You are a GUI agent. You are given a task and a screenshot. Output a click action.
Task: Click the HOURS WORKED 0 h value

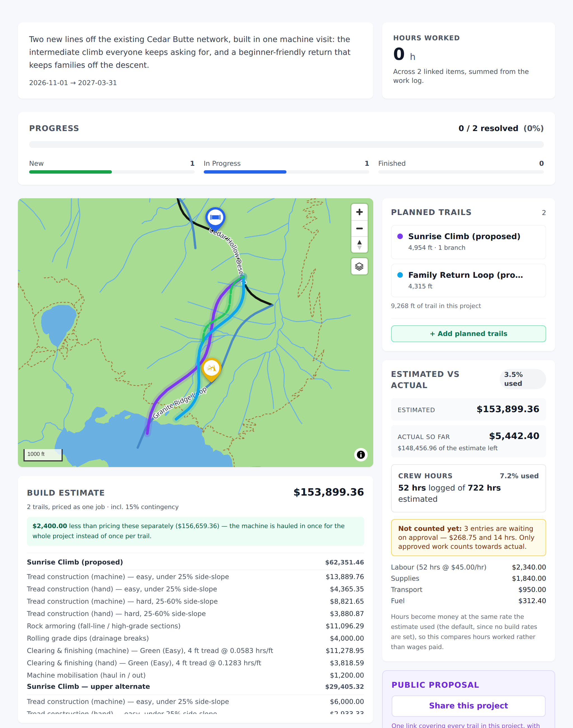(x=404, y=54)
